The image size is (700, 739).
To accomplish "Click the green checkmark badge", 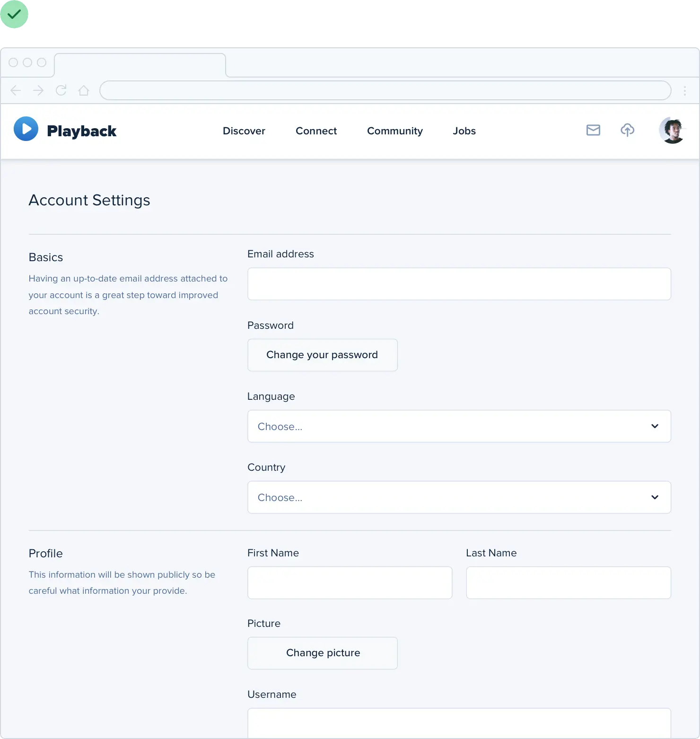I will (15, 15).
